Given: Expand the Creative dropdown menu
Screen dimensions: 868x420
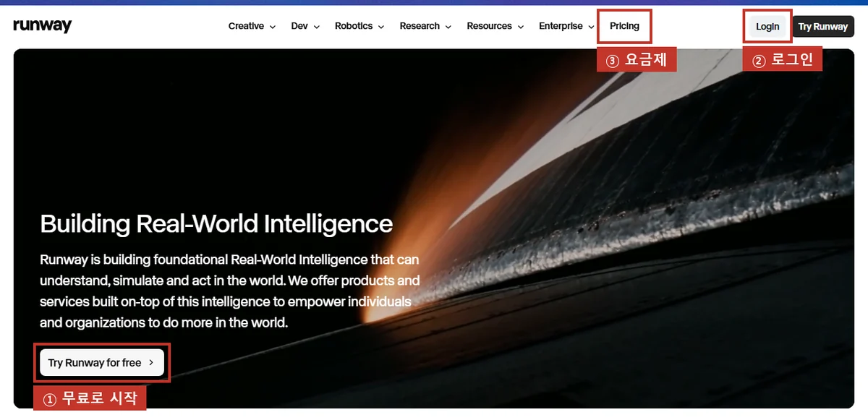Looking at the screenshot, I should [252, 26].
